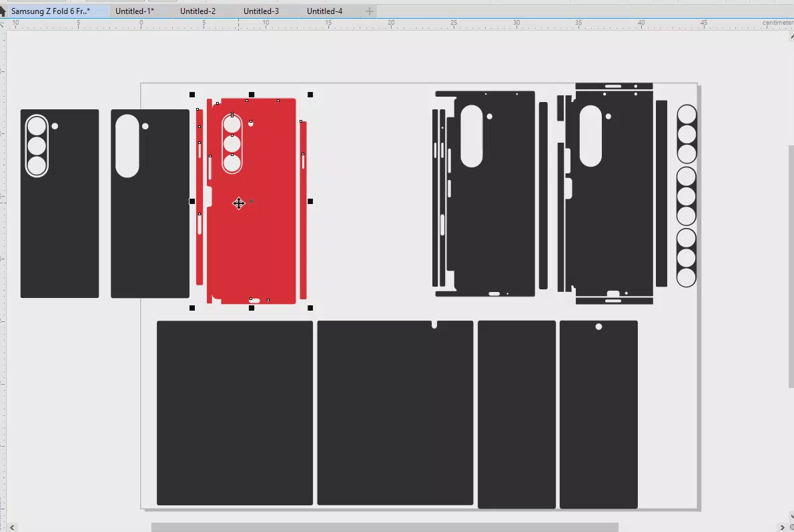Click the left scroll arrow on the horizontal scrollbar
The width and height of the screenshot is (794, 532).
[x=12, y=527]
